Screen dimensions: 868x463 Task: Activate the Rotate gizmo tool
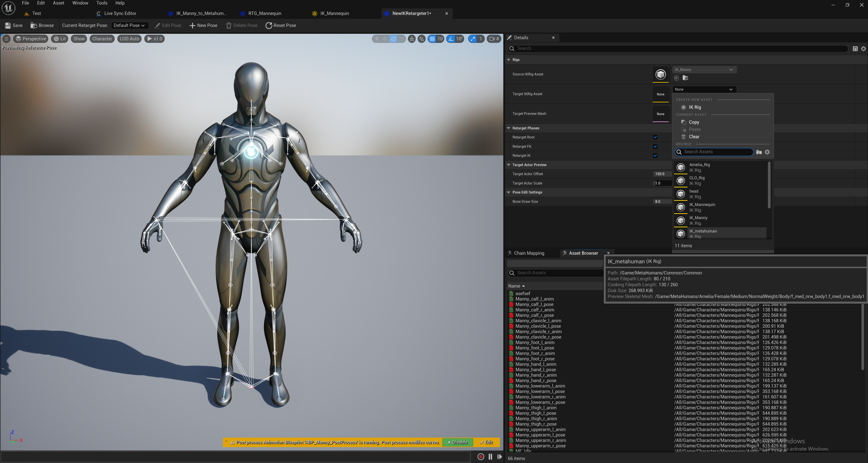pos(393,39)
